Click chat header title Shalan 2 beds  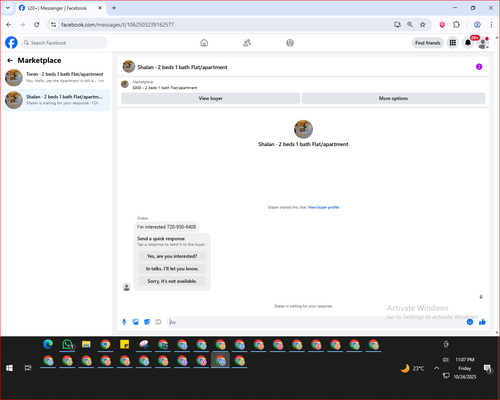pyautogui.click(x=182, y=67)
